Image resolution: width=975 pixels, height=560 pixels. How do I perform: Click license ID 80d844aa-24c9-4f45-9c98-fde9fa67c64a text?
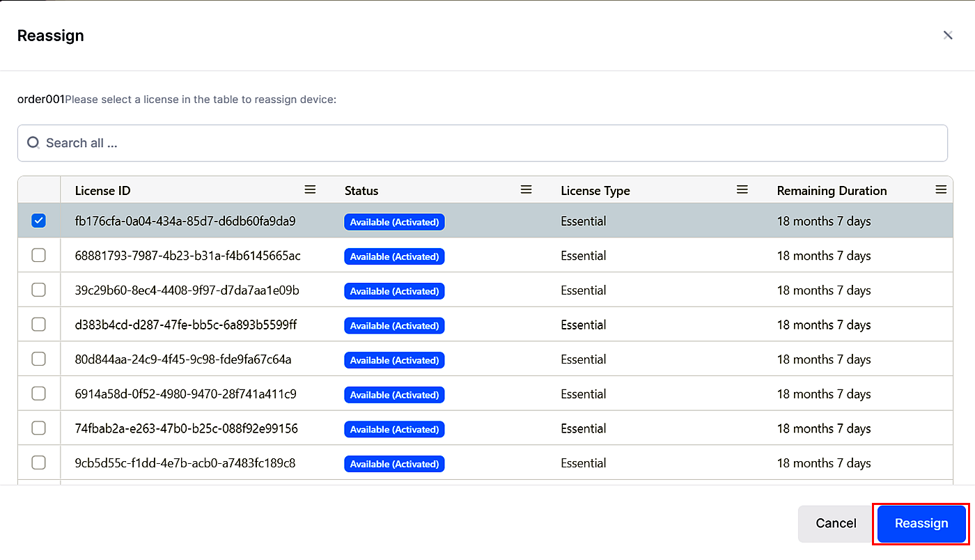click(183, 359)
